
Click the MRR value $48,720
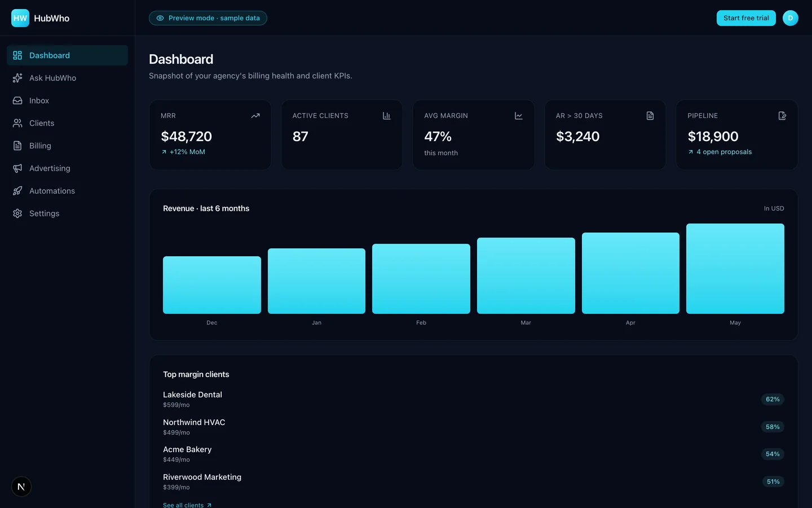click(x=187, y=137)
